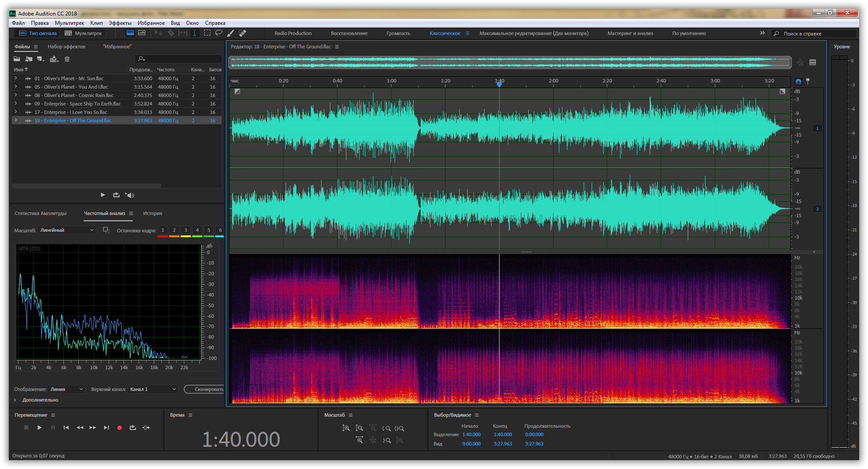
Task: Toggle channel 1 enable button
Action: tap(818, 128)
